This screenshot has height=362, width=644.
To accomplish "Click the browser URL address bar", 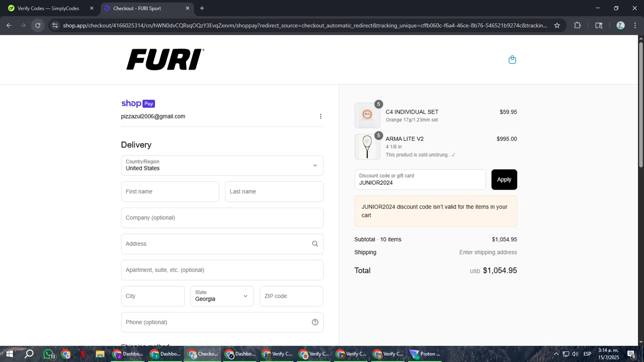I will coord(305,25).
